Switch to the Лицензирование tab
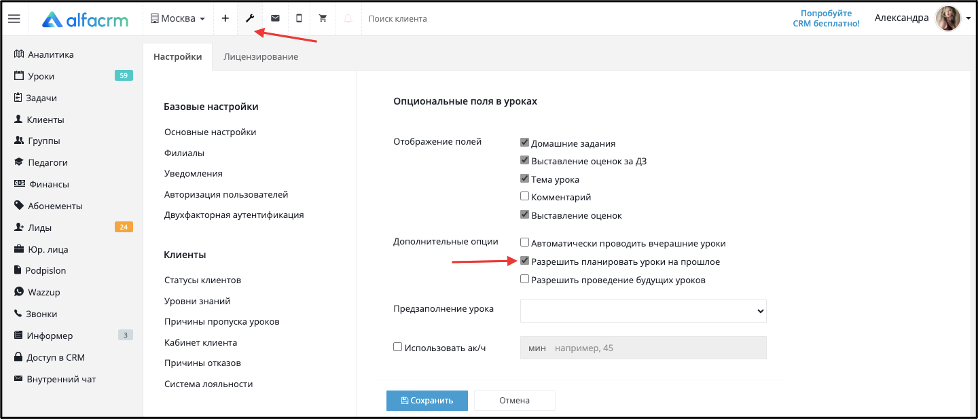979x420 pixels. [260, 57]
